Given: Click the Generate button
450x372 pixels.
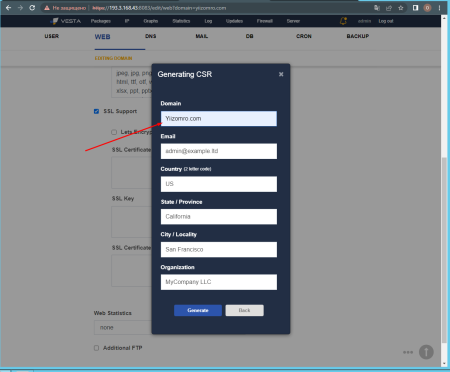Looking at the screenshot, I should (x=198, y=310).
